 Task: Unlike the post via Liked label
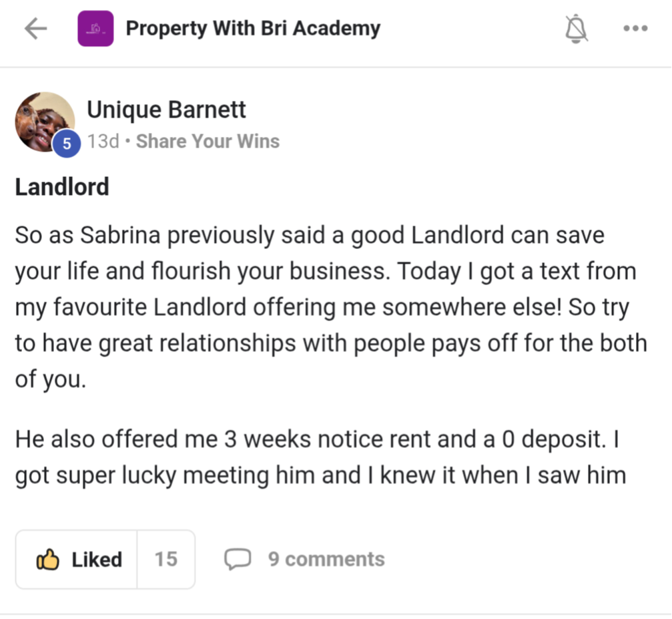tap(97, 560)
